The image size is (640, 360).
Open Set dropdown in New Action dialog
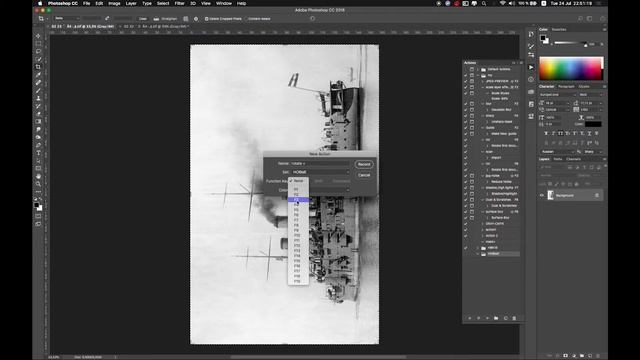[x=320, y=172]
